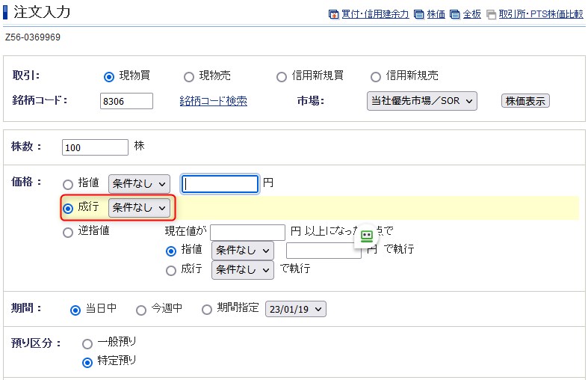Click the 取引所・PTS株価比較 icon
This screenshot has width=588, height=380.
click(x=491, y=14)
